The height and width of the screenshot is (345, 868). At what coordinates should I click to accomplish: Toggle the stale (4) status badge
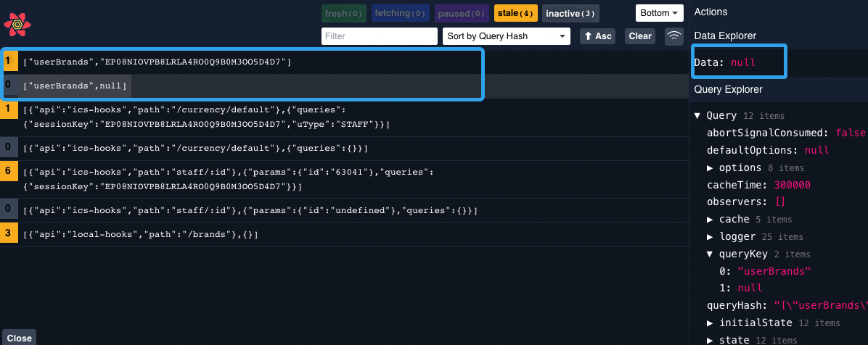[x=516, y=13]
